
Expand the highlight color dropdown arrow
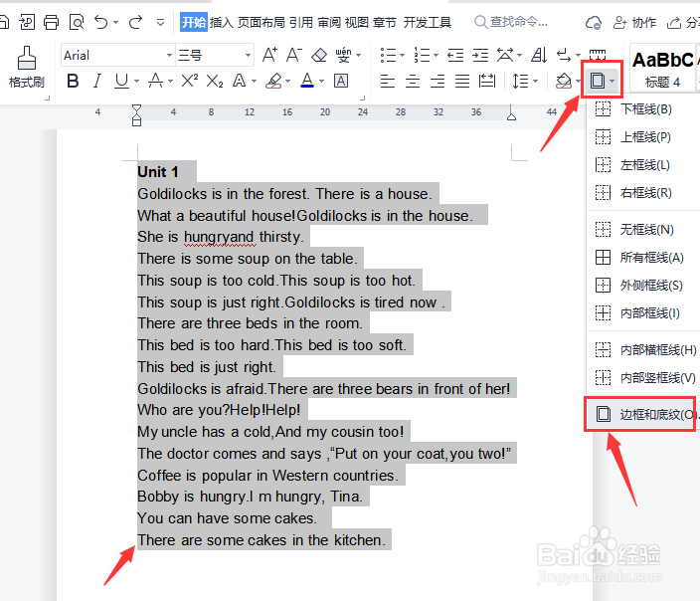click(288, 82)
